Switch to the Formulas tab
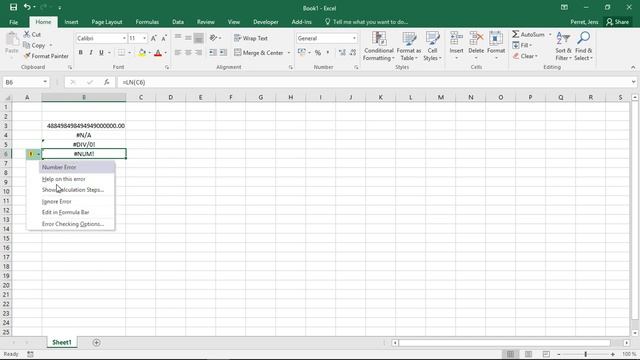The width and height of the screenshot is (640, 360). (147, 22)
